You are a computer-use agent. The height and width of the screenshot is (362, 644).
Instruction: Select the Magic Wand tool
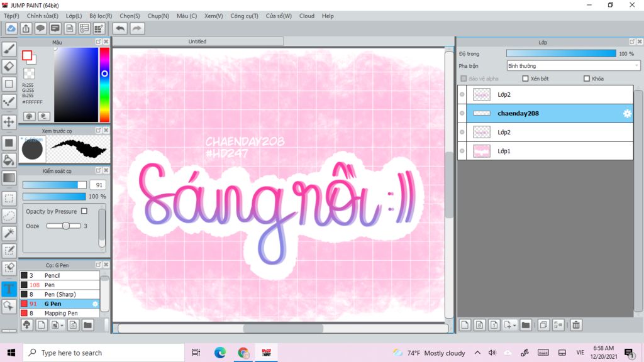tap(9, 233)
